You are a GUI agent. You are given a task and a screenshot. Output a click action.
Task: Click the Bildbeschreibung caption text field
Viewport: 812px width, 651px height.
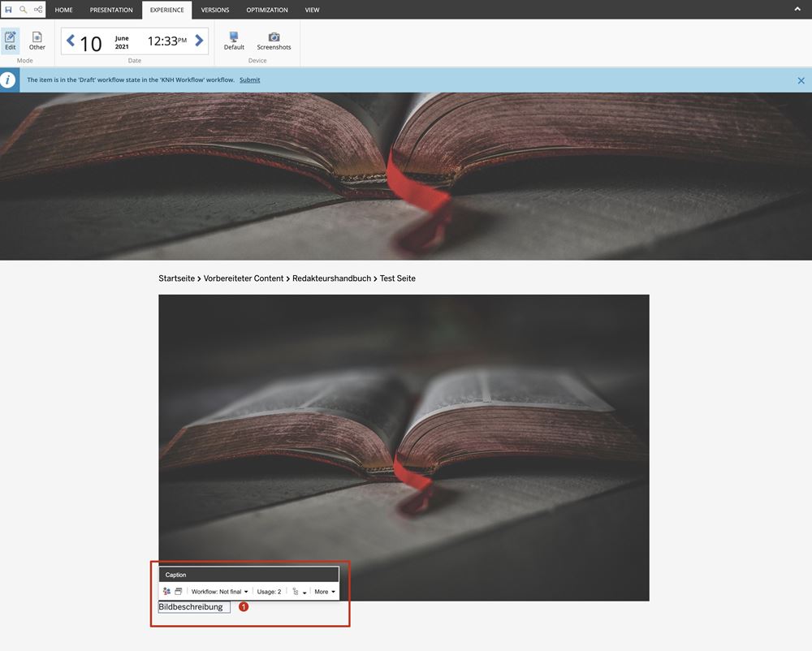194,607
